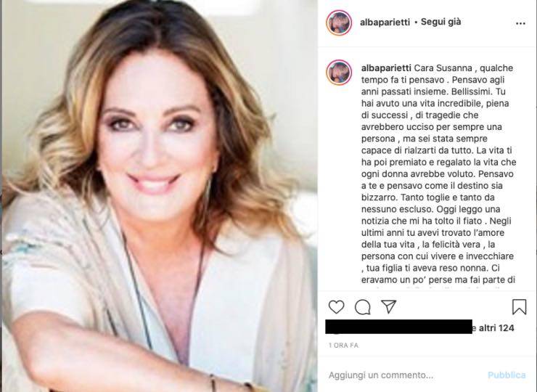Click the 'Pubblica' button
The height and width of the screenshot is (392, 537).
(507, 375)
